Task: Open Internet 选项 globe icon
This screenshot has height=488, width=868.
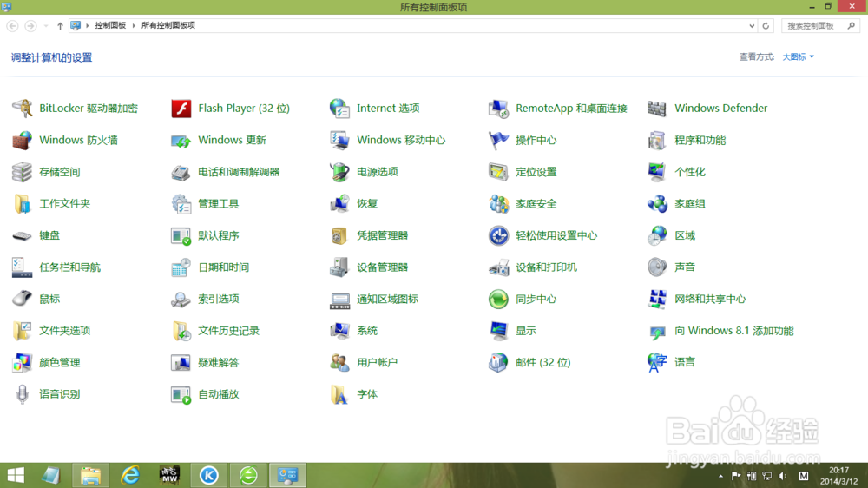Action: tap(339, 108)
